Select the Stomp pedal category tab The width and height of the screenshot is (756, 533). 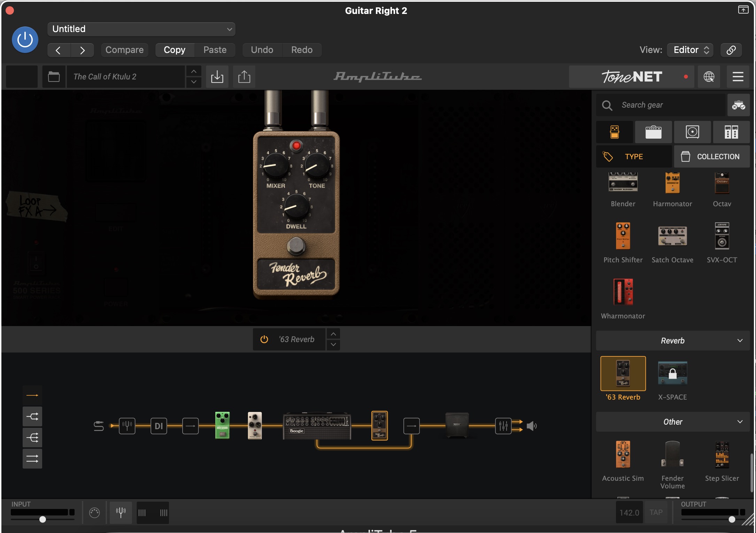coord(615,132)
